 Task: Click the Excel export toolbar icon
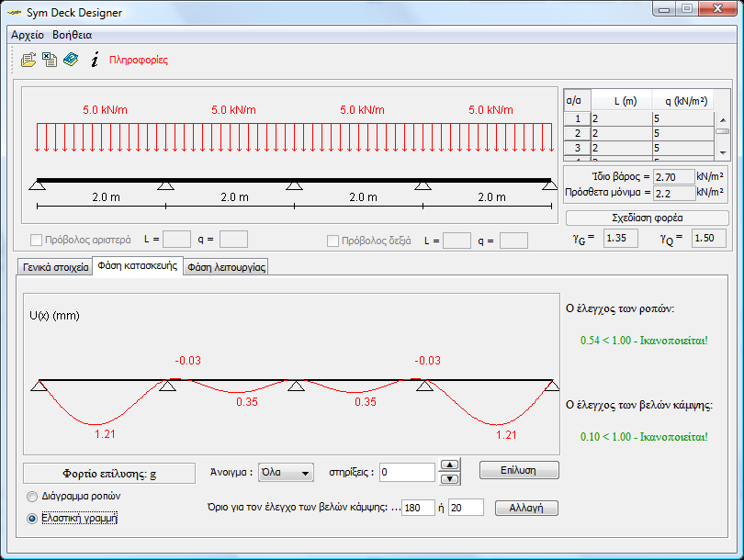tap(50, 60)
